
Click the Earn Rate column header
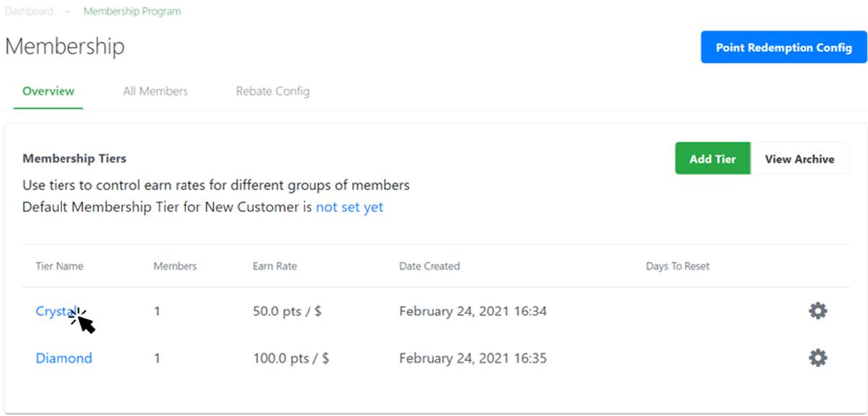(x=275, y=266)
